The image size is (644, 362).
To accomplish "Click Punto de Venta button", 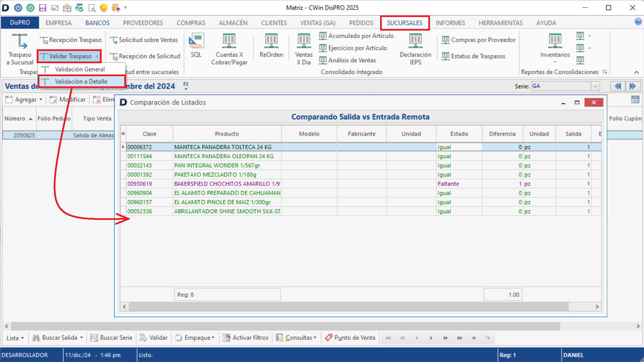I will click(x=350, y=338).
